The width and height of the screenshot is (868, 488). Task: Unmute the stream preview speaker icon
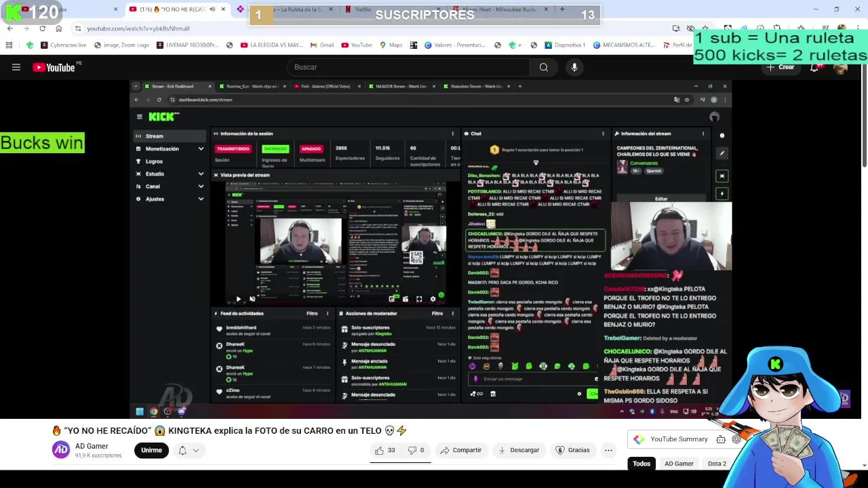252,299
